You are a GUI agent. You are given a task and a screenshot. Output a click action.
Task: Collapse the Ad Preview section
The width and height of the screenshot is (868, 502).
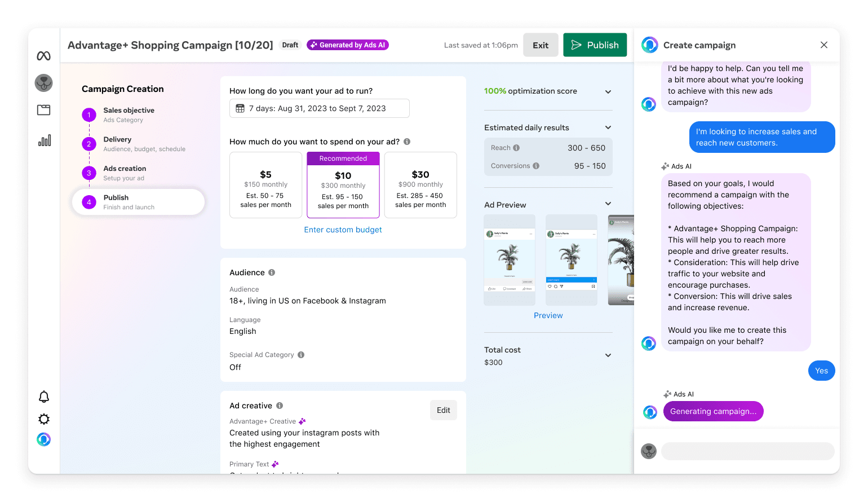click(608, 204)
